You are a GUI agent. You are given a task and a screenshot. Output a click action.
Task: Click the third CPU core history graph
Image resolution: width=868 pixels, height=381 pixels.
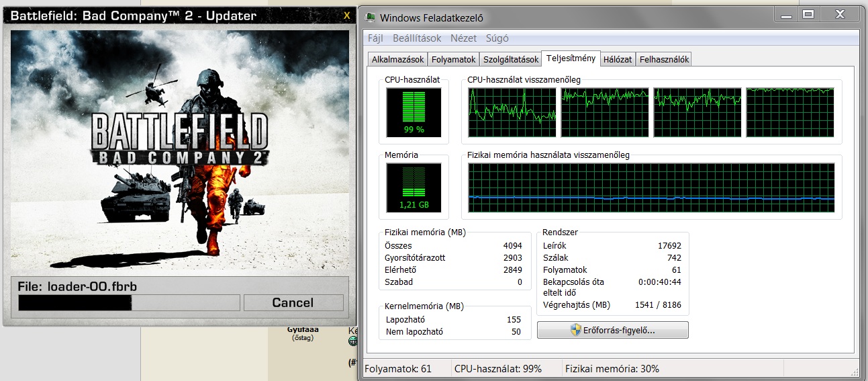coord(697,112)
